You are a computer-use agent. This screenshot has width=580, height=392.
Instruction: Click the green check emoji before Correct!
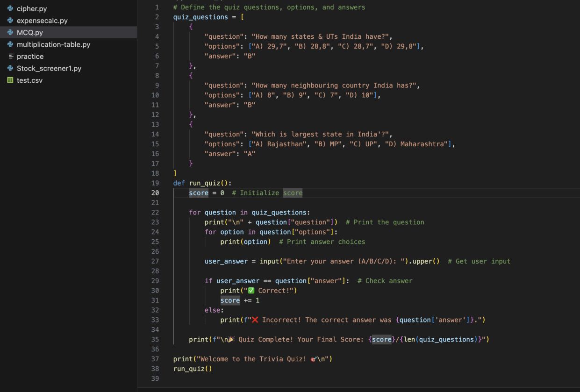[x=251, y=291]
